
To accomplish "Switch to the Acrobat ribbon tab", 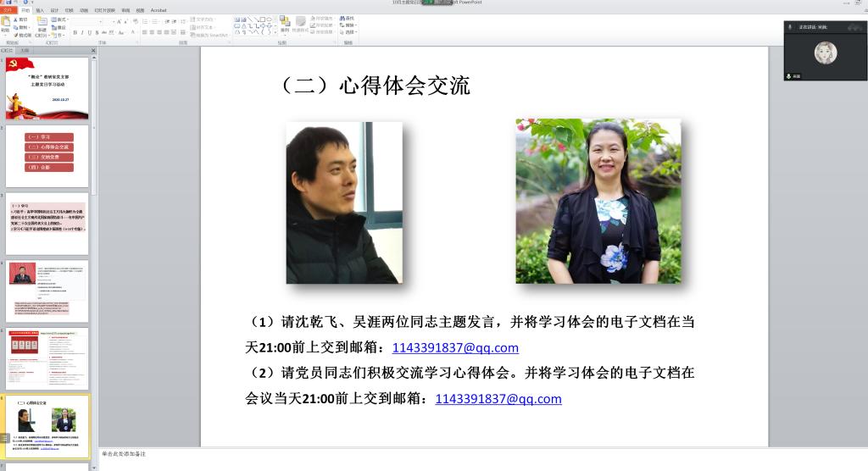I will coord(159,10).
